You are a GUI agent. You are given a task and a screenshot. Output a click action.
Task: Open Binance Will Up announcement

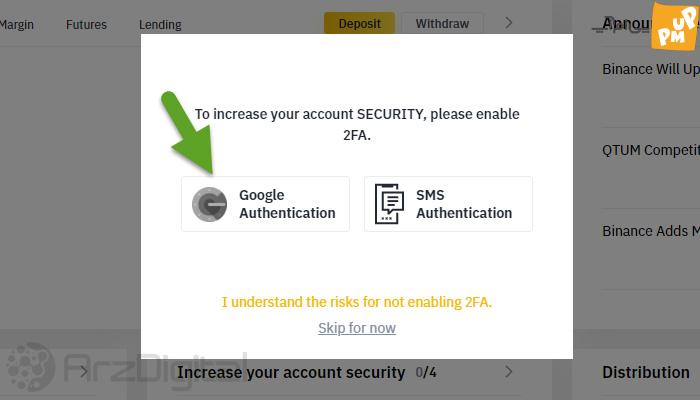click(651, 69)
